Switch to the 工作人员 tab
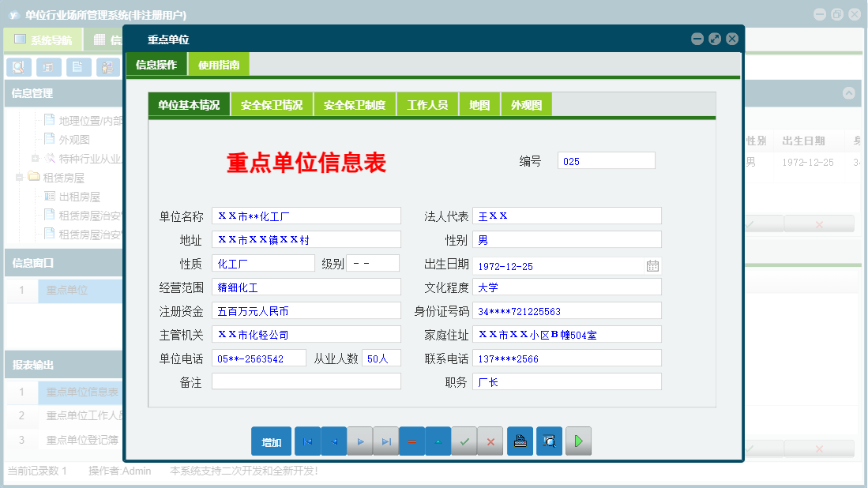 (x=426, y=103)
